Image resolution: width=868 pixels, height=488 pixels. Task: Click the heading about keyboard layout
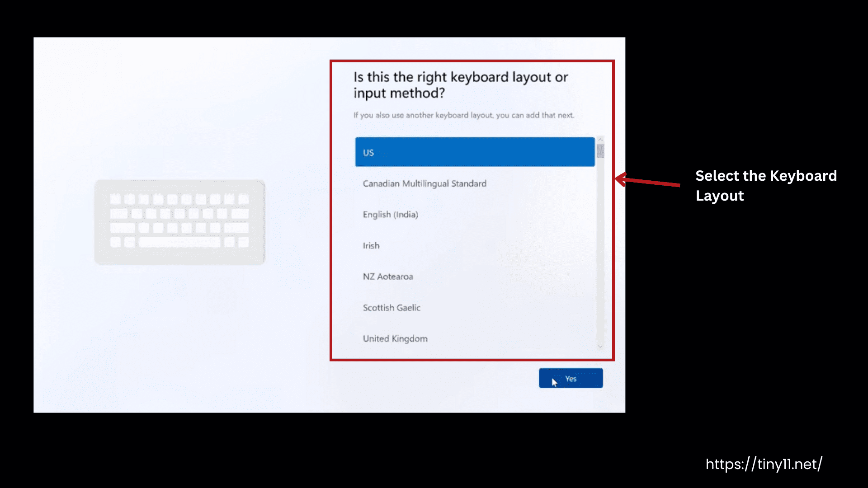(460, 85)
